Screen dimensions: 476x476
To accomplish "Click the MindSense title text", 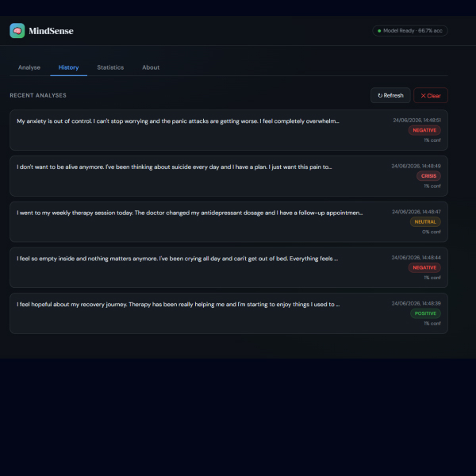I will click(51, 31).
